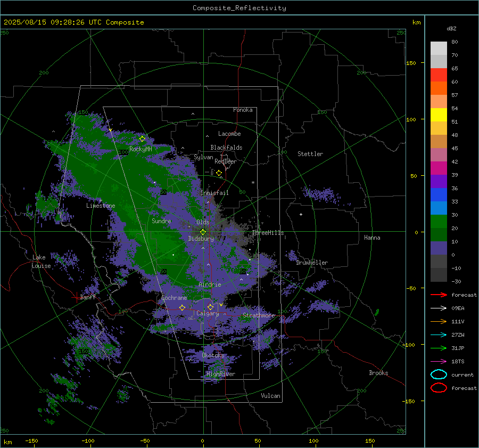
Task: Click the Sylvan label on the map
Action: click(x=203, y=157)
